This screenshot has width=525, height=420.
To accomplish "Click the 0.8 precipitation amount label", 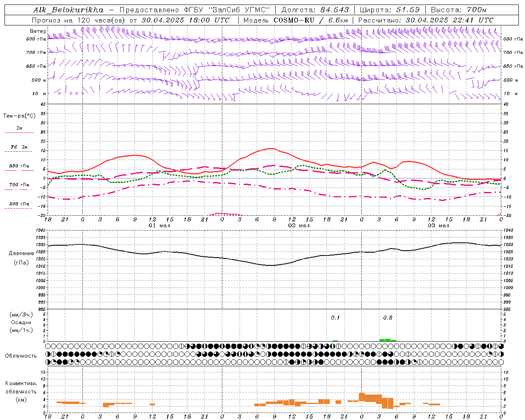I will (388, 318).
